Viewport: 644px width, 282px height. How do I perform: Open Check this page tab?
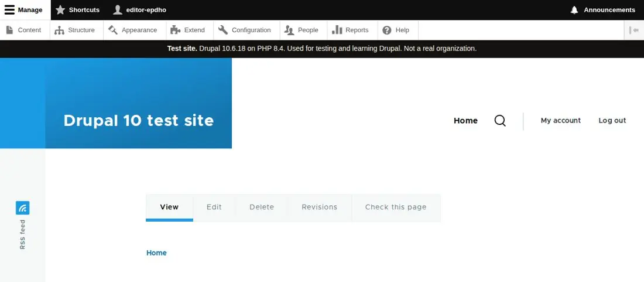pos(396,208)
